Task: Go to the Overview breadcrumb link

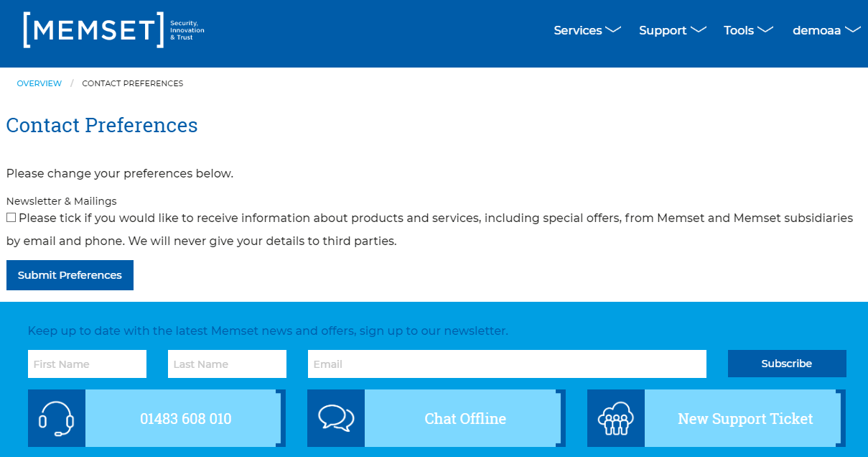Action: pos(39,83)
